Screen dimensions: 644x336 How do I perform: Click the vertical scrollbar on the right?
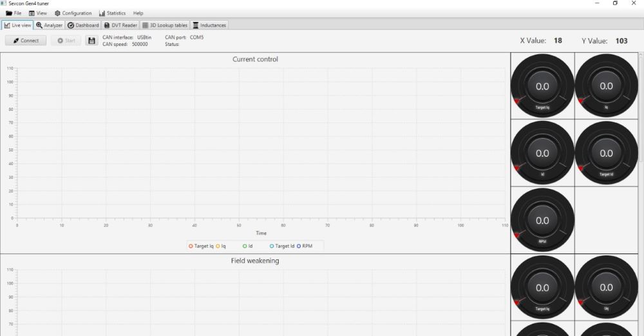[641, 109]
